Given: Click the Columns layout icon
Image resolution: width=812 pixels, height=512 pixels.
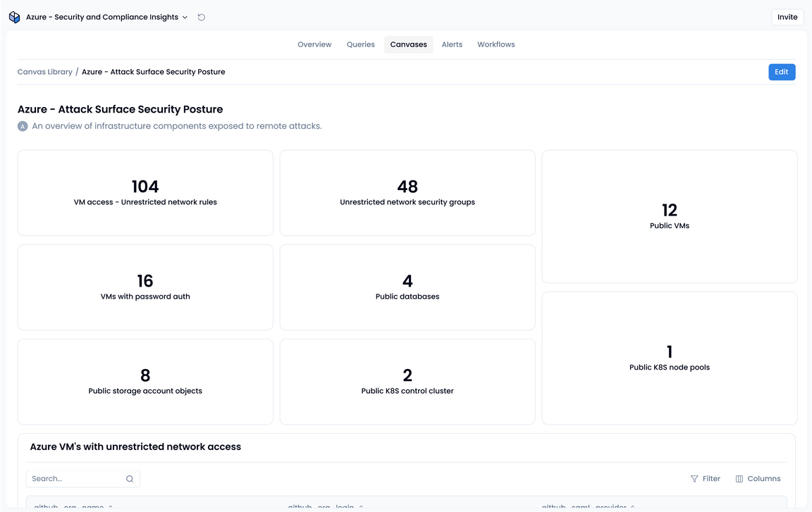Looking at the screenshot, I should tap(739, 479).
